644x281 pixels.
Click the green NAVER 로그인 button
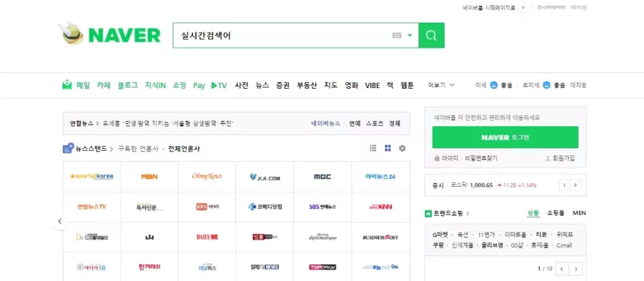coord(505,137)
